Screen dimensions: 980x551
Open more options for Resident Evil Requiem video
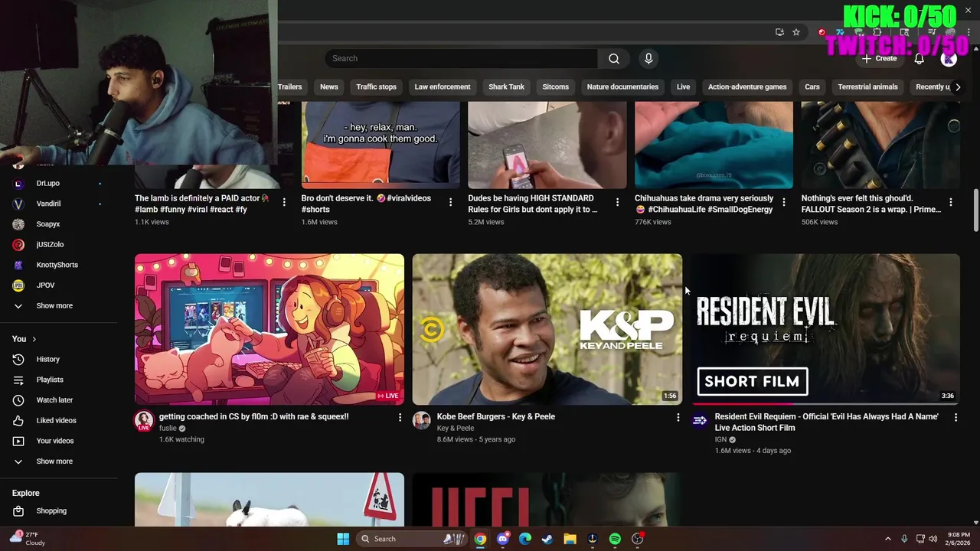955,417
